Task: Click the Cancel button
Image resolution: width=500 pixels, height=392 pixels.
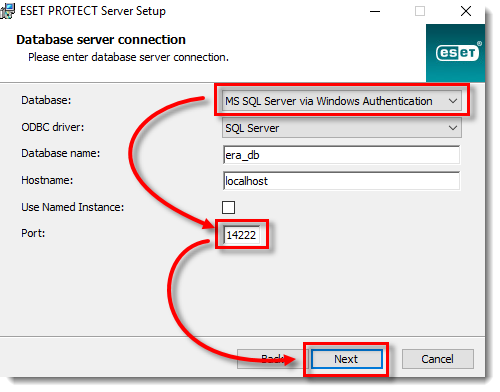Action: click(437, 359)
